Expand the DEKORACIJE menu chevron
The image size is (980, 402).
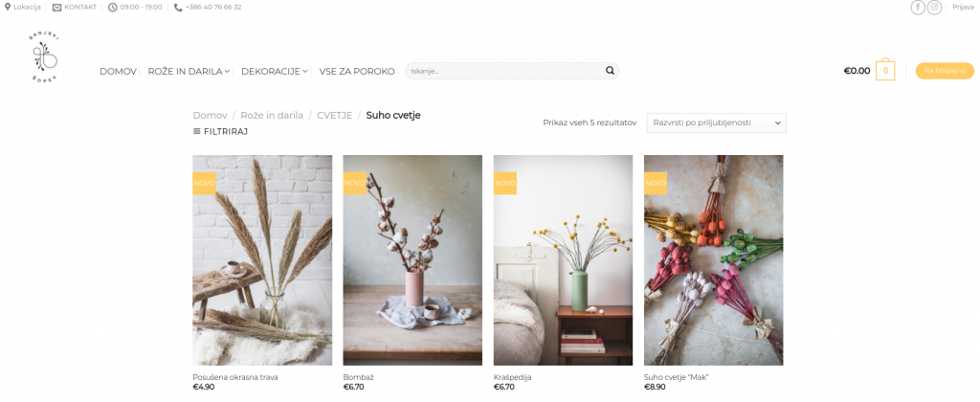pyautogui.click(x=305, y=71)
